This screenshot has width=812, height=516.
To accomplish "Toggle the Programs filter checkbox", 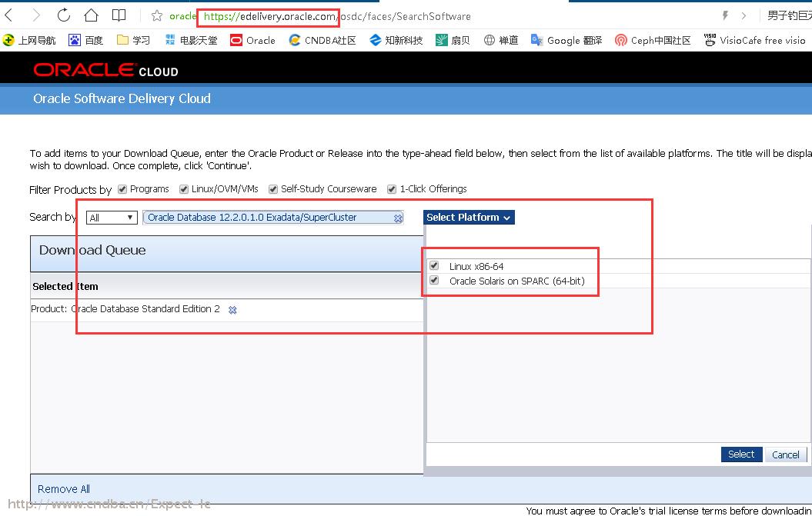I will pos(122,189).
